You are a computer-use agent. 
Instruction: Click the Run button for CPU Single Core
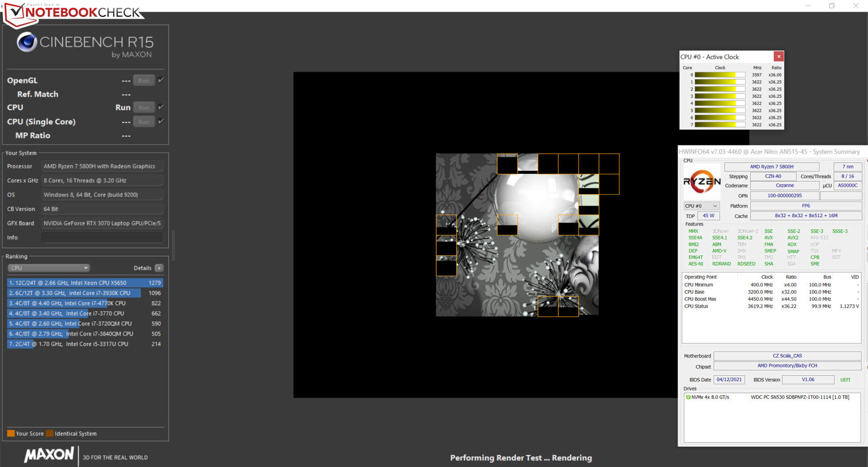click(144, 122)
